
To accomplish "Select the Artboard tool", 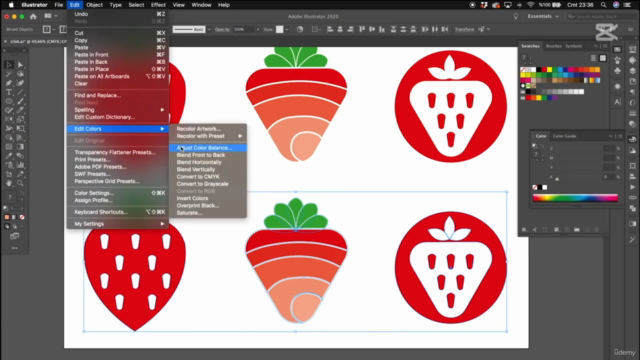I will tap(9, 174).
